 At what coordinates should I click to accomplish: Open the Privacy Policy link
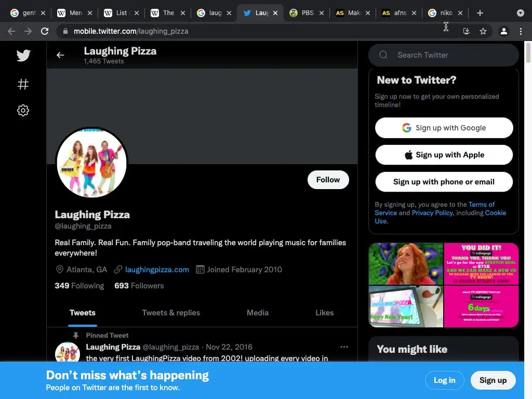(432, 212)
